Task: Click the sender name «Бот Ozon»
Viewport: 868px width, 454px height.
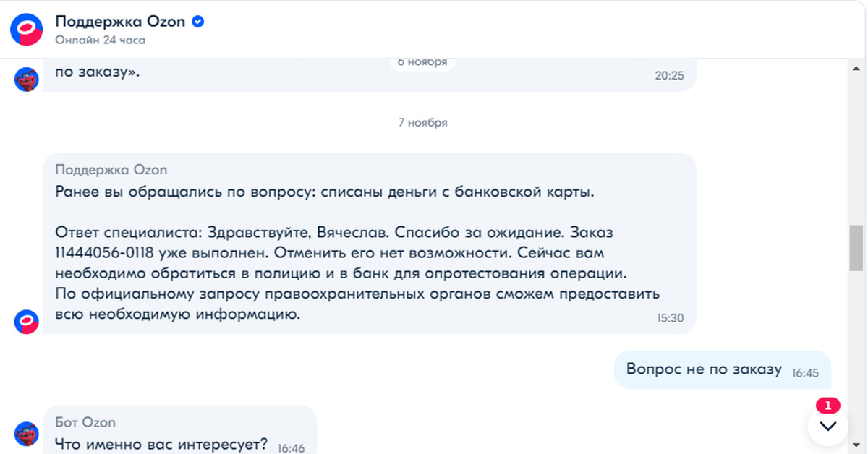Action: coord(85,422)
